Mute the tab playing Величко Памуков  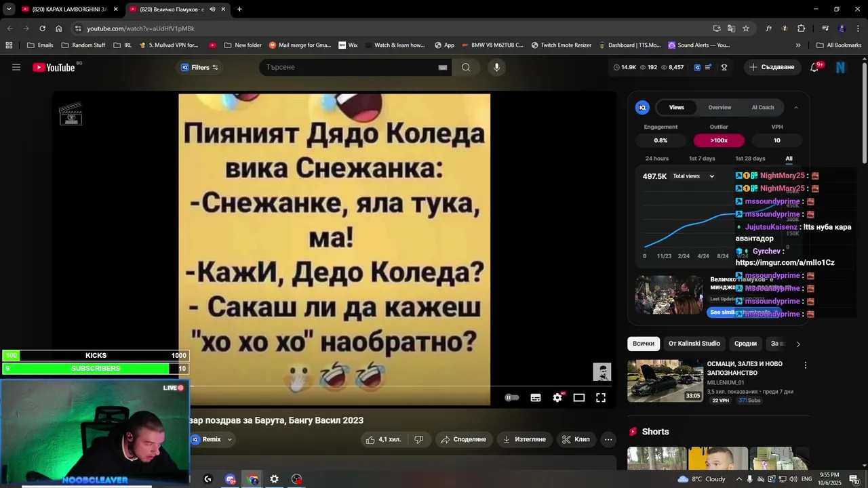213,9
